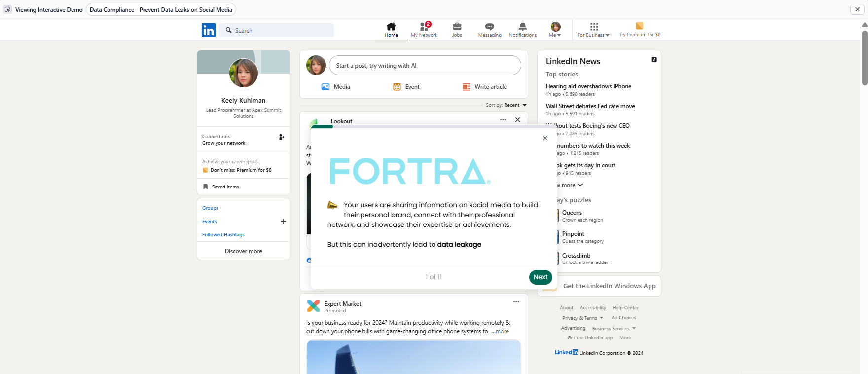
Task: Click the Start a post field
Action: (425, 65)
